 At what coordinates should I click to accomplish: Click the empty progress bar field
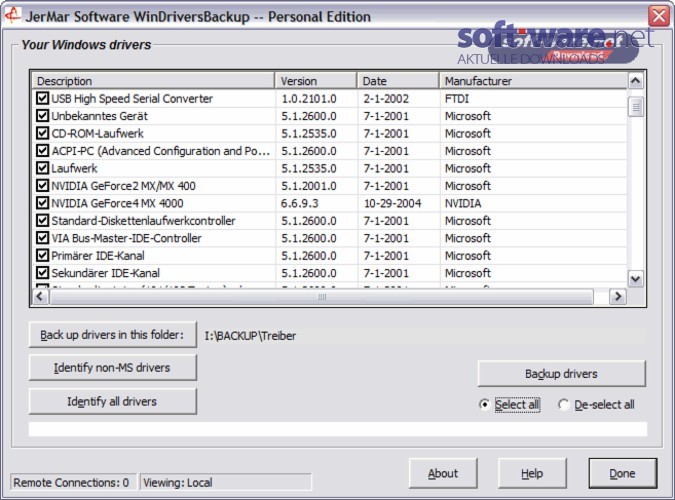[338, 429]
